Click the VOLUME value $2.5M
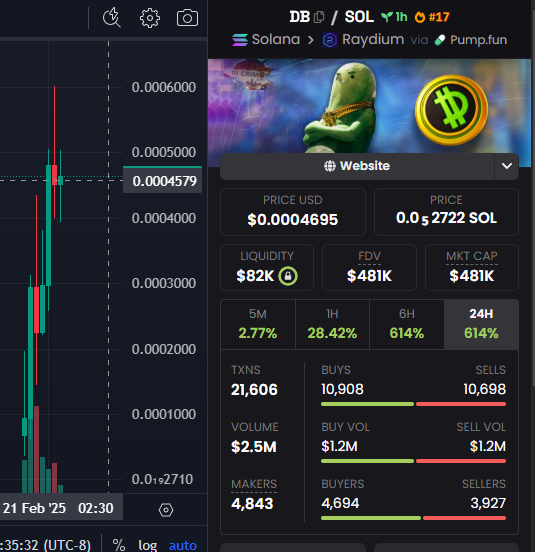The image size is (535, 552). click(x=254, y=447)
